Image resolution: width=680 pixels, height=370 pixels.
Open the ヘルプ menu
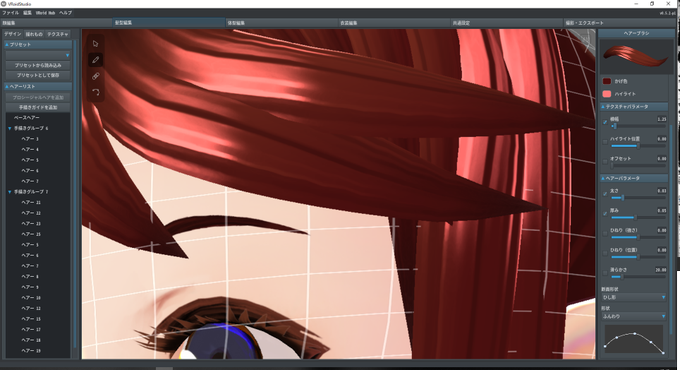(x=65, y=13)
